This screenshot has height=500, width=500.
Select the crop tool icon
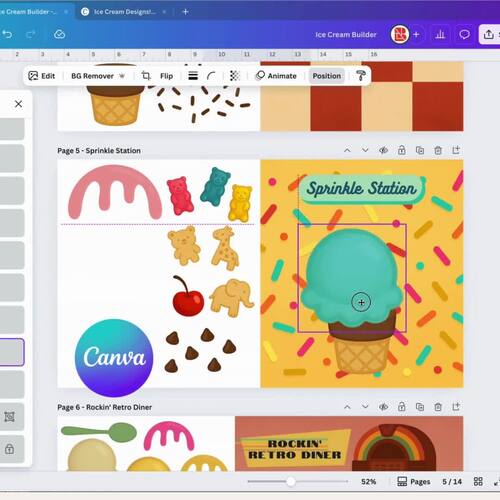(146, 76)
